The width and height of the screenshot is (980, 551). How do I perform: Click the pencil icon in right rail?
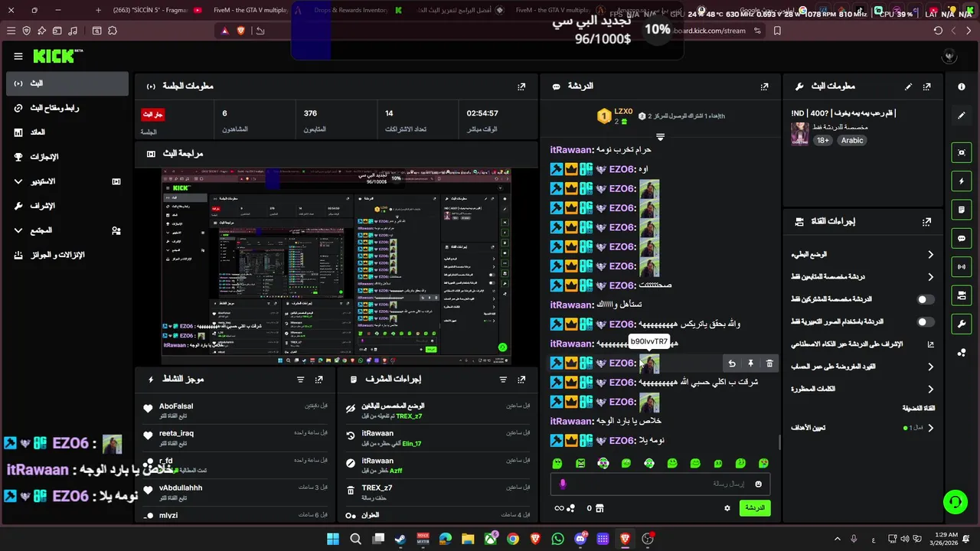point(962,116)
